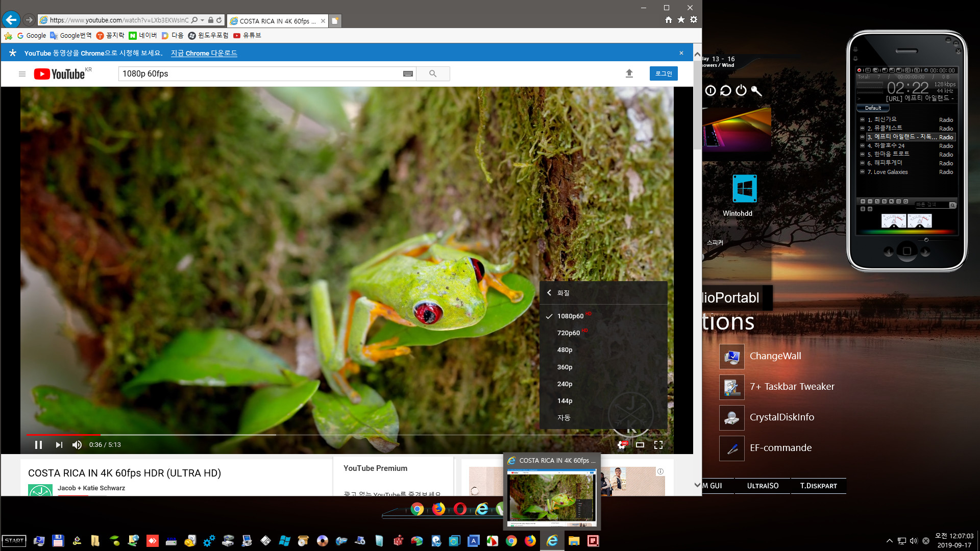Skip to the next video
Screen dimensions: 980x551
click(59, 445)
